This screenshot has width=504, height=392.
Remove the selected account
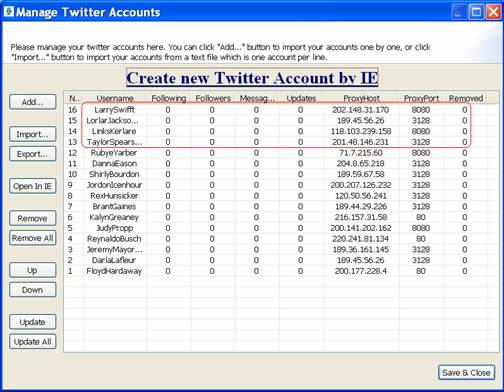coord(33,218)
